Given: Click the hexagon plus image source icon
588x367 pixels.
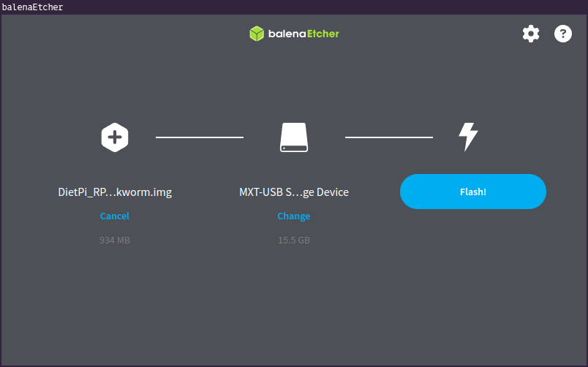Looking at the screenshot, I should [x=115, y=137].
